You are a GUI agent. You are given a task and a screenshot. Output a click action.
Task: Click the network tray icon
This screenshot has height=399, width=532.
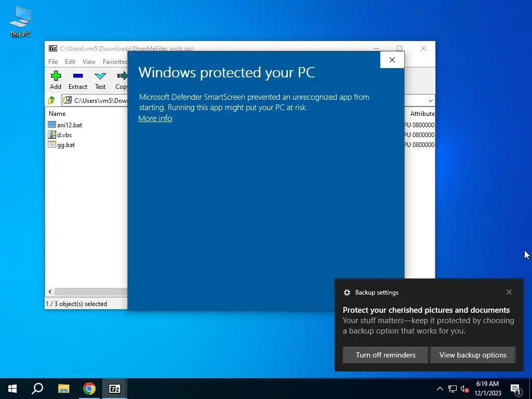pyautogui.click(x=453, y=389)
